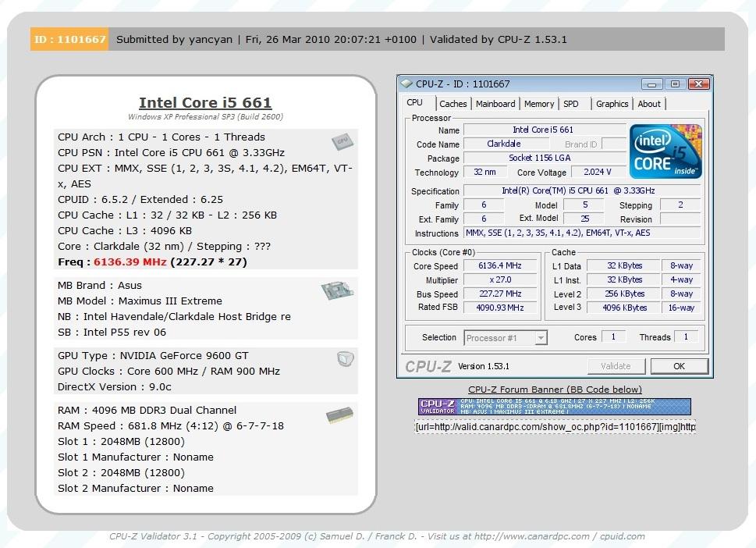Click the CPU chip icon beside CPU Arch

pyautogui.click(x=343, y=141)
